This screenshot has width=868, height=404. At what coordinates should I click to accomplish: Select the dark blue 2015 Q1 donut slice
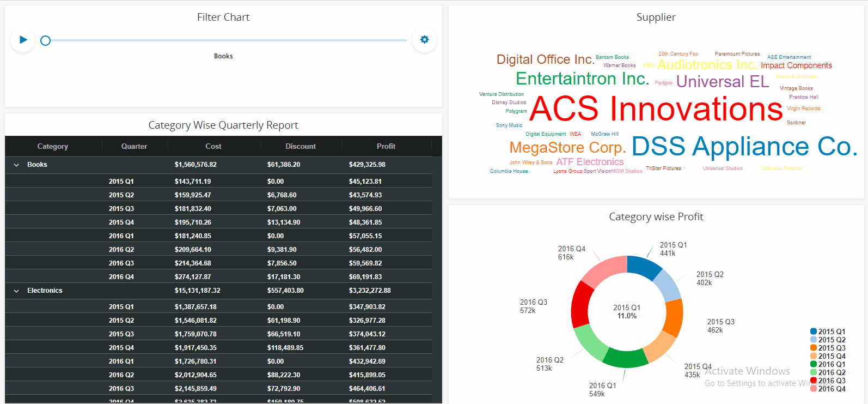tap(644, 267)
